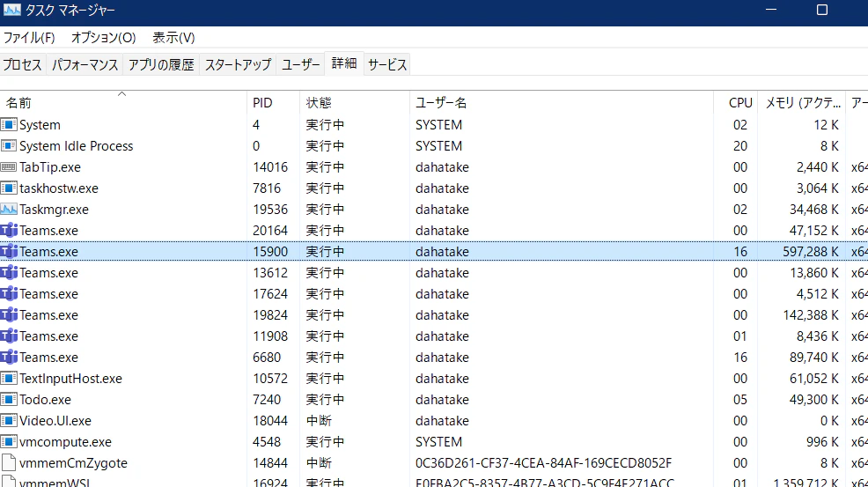Click the sort arrow above 名前
This screenshot has height=487, width=868.
tap(122, 94)
